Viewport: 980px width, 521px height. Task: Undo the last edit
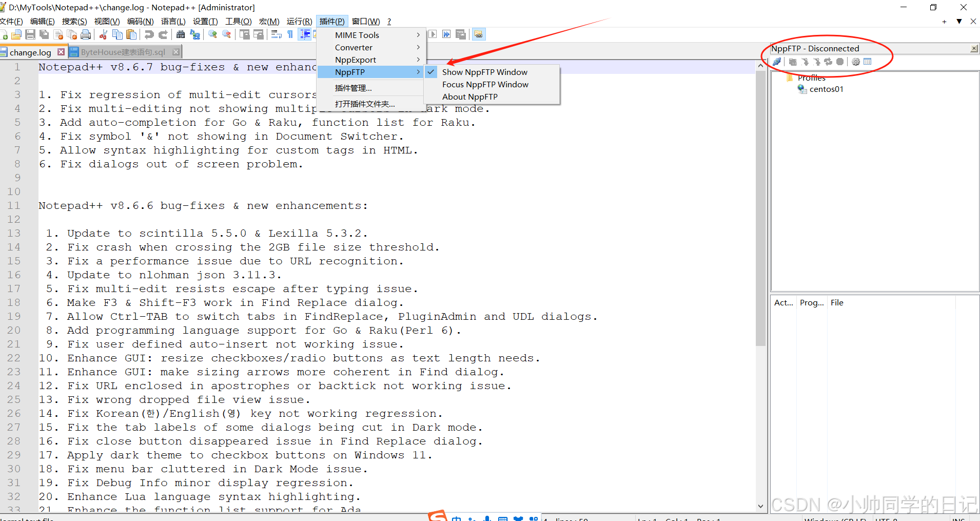149,34
